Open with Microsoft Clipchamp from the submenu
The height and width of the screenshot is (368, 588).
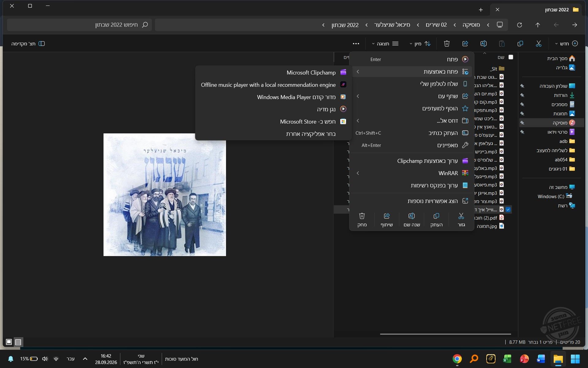click(x=273, y=73)
